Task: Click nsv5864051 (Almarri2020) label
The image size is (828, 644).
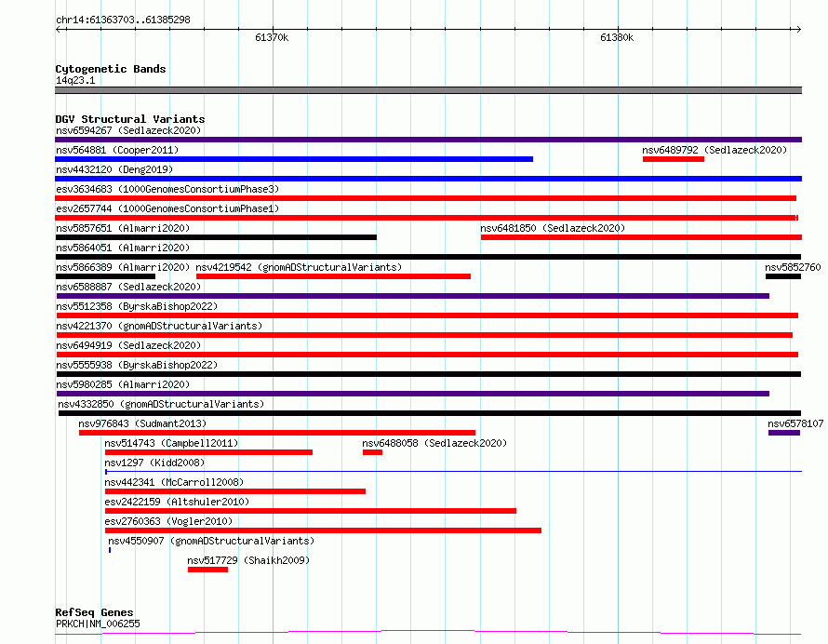Action: 123,248
